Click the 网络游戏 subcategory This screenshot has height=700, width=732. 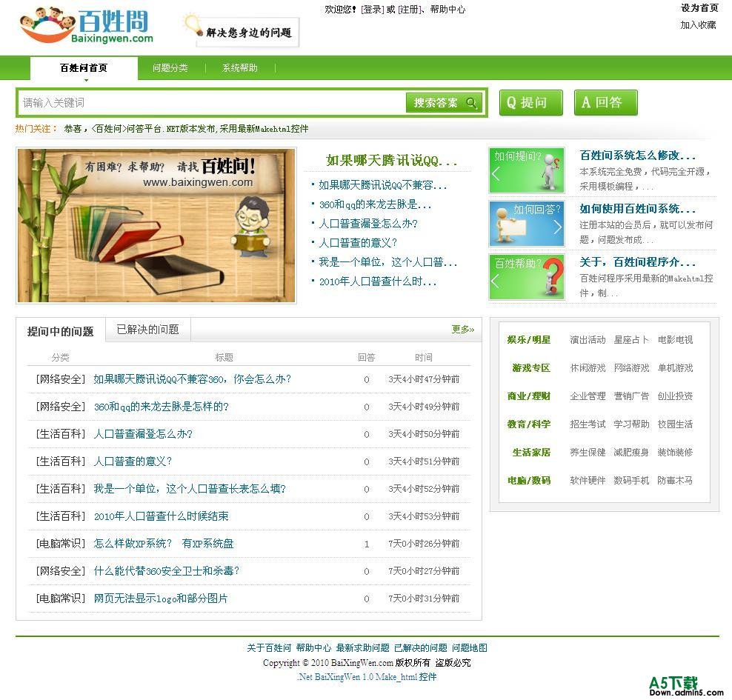click(632, 367)
